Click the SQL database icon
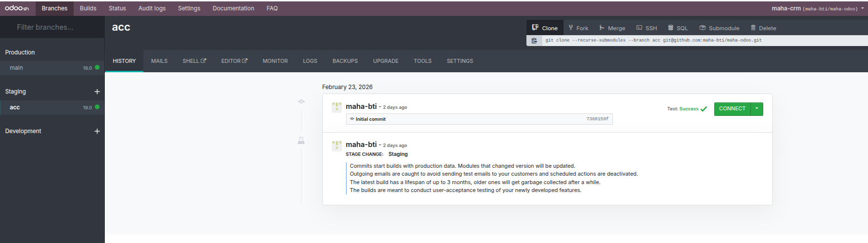Viewport: 868px width, 243px height. [x=671, y=28]
